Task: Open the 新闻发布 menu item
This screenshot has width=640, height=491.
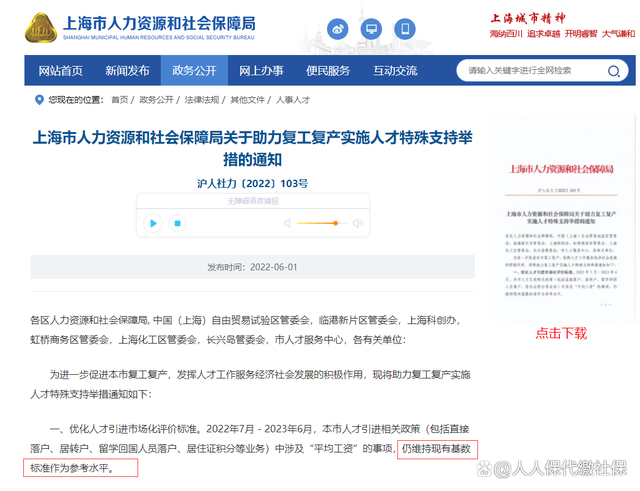Action: point(127,71)
